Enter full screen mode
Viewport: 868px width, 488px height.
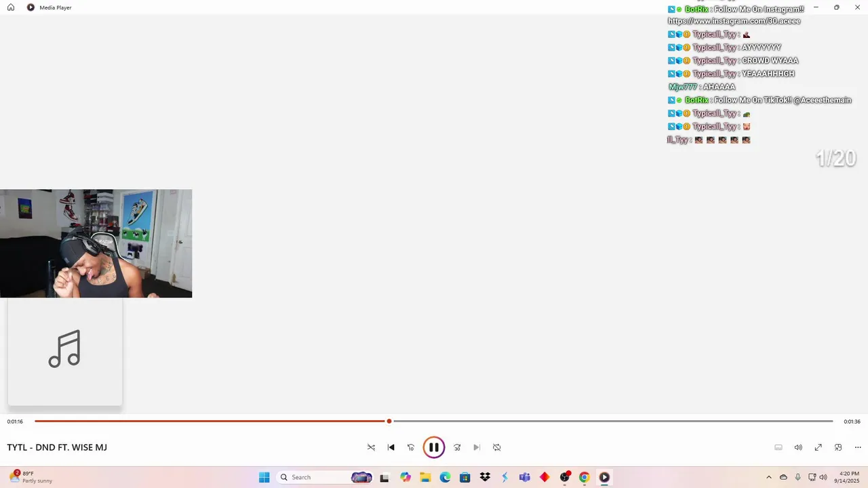point(818,447)
